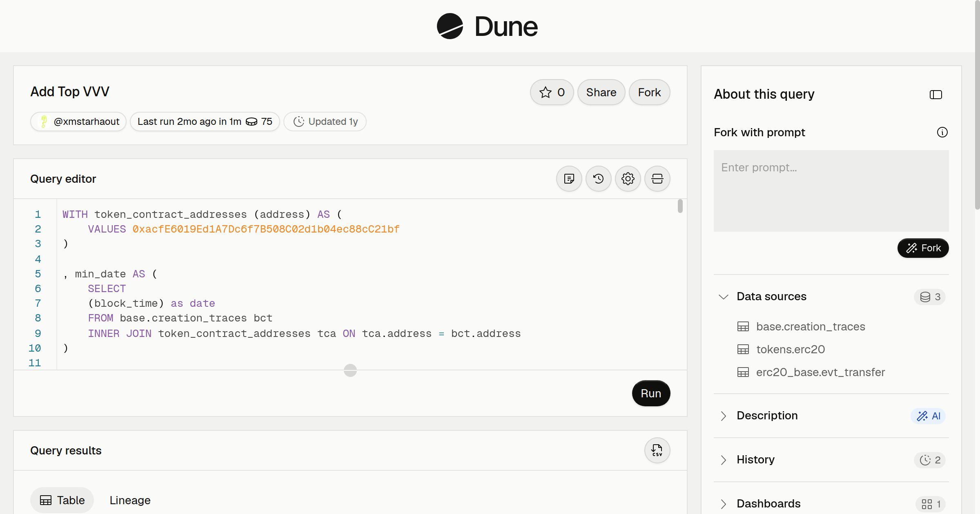Image resolution: width=980 pixels, height=514 pixels.
Task: Expand the Dashboards section
Action: pyautogui.click(x=724, y=504)
